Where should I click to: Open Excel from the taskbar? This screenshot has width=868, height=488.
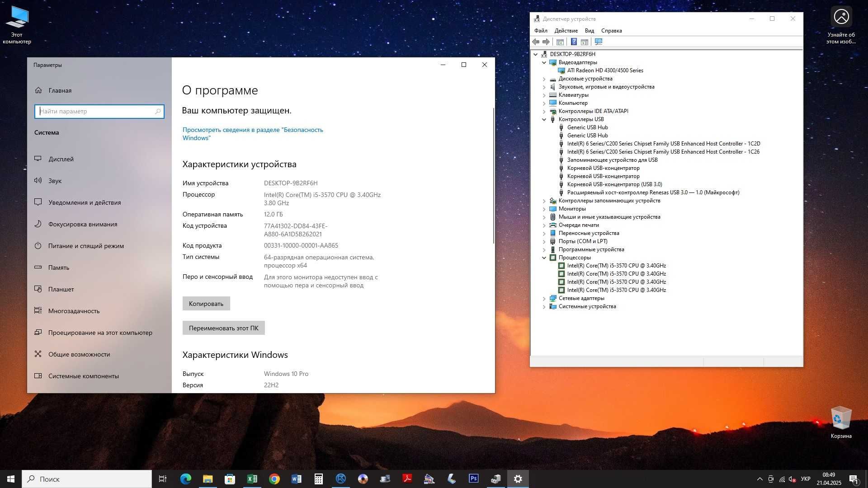coord(252,479)
